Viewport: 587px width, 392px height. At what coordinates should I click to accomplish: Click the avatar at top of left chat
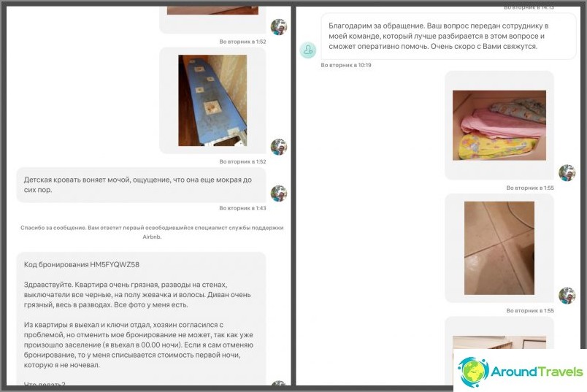[278, 26]
